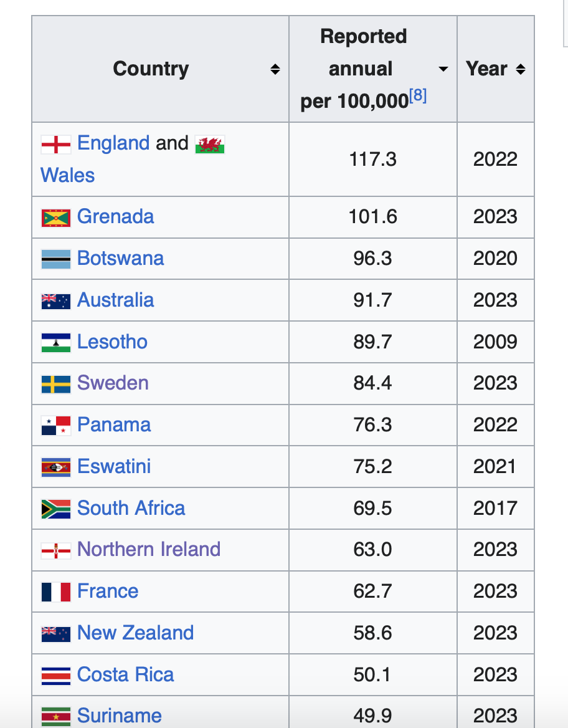Viewport: 568px width, 728px height.
Task: Open the Lesotho article link
Action: (x=112, y=342)
